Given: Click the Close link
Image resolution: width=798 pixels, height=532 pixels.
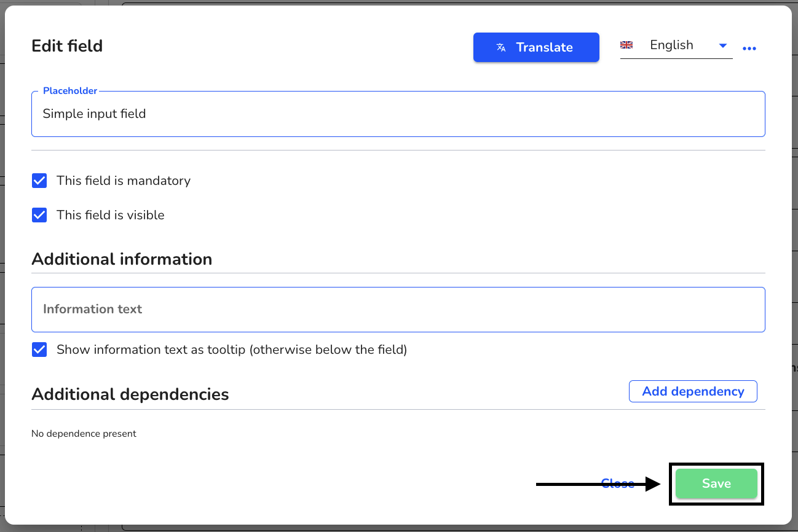Looking at the screenshot, I should point(617,483).
